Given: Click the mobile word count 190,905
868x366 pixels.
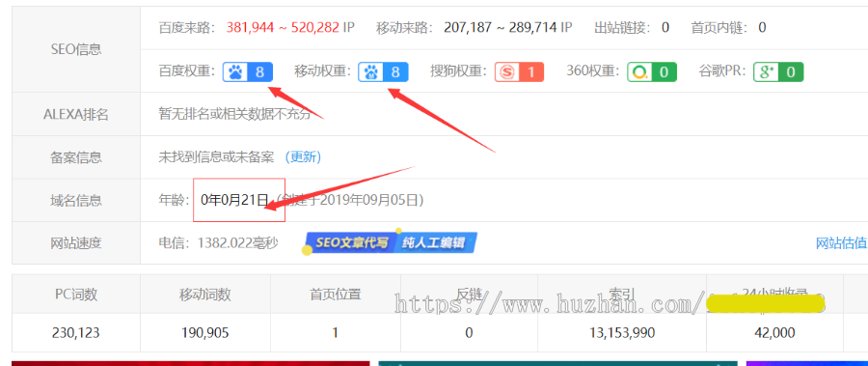Looking at the screenshot, I should (x=204, y=333).
